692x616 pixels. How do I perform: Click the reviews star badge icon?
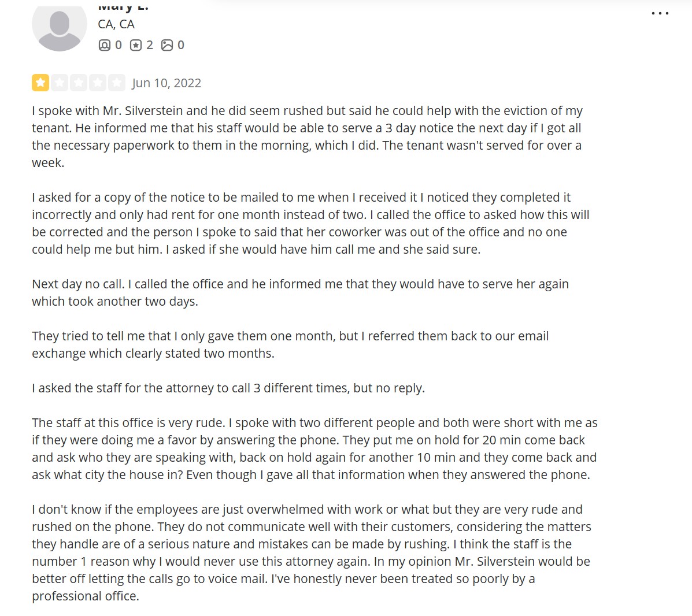(136, 45)
